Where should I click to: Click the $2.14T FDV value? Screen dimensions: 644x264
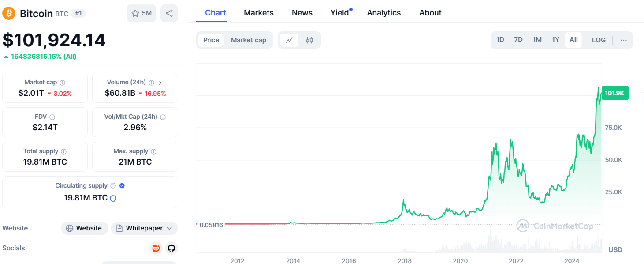45,128
